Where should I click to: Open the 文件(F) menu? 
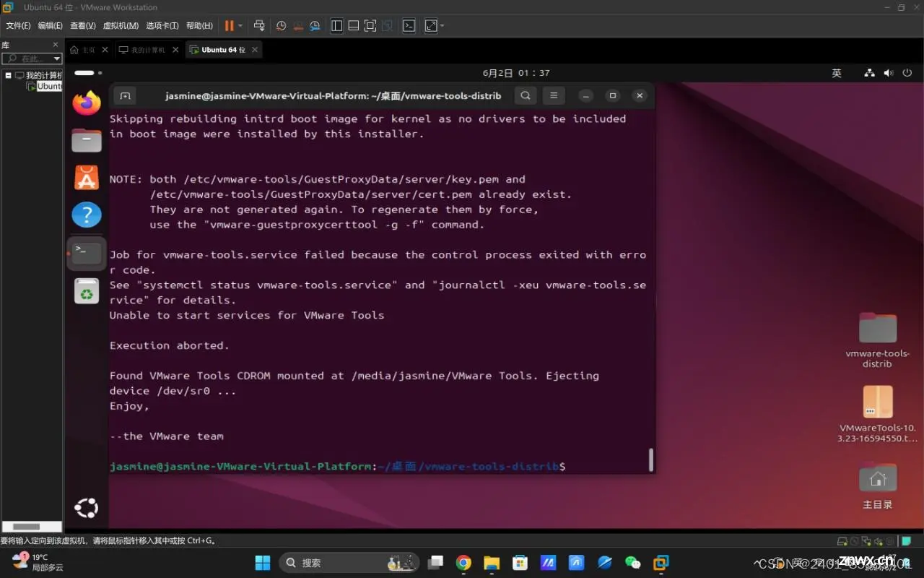[18, 25]
